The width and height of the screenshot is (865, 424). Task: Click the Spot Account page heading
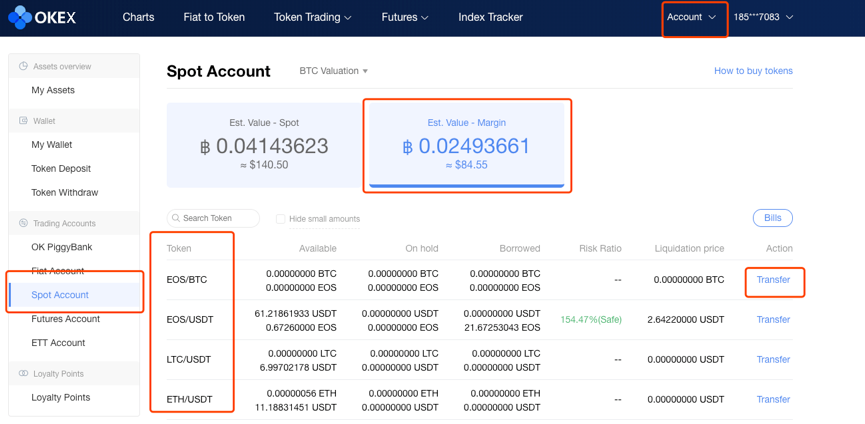(x=218, y=71)
